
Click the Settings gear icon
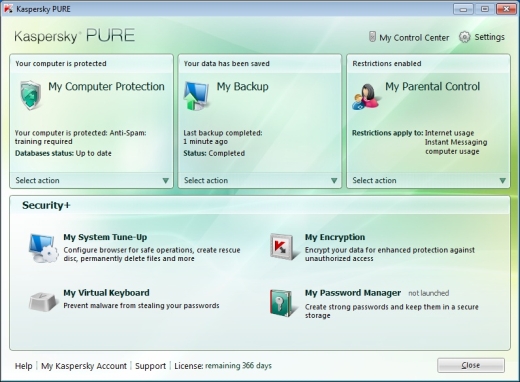click(x=464, y=37)
